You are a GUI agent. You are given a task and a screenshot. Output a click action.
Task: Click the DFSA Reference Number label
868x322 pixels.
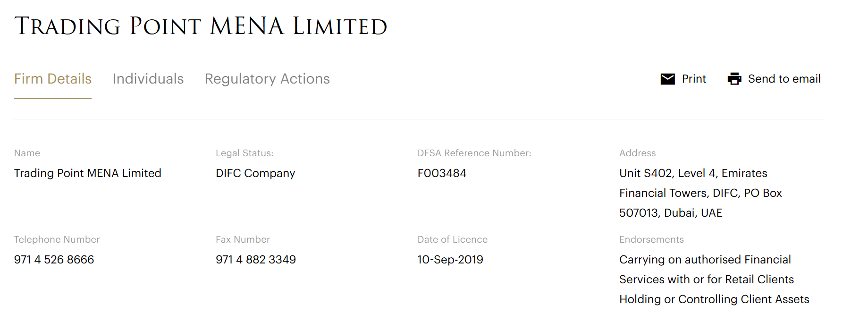(474, 153)
